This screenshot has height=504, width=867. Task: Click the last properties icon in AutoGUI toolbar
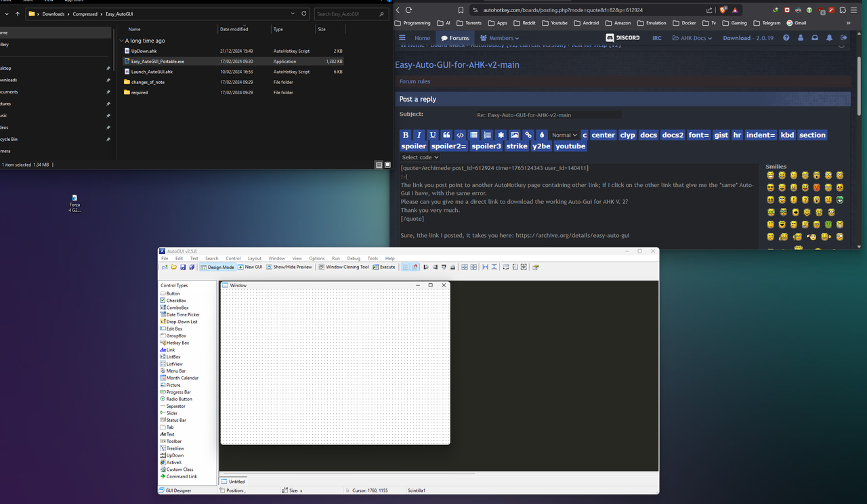[535, 267]
